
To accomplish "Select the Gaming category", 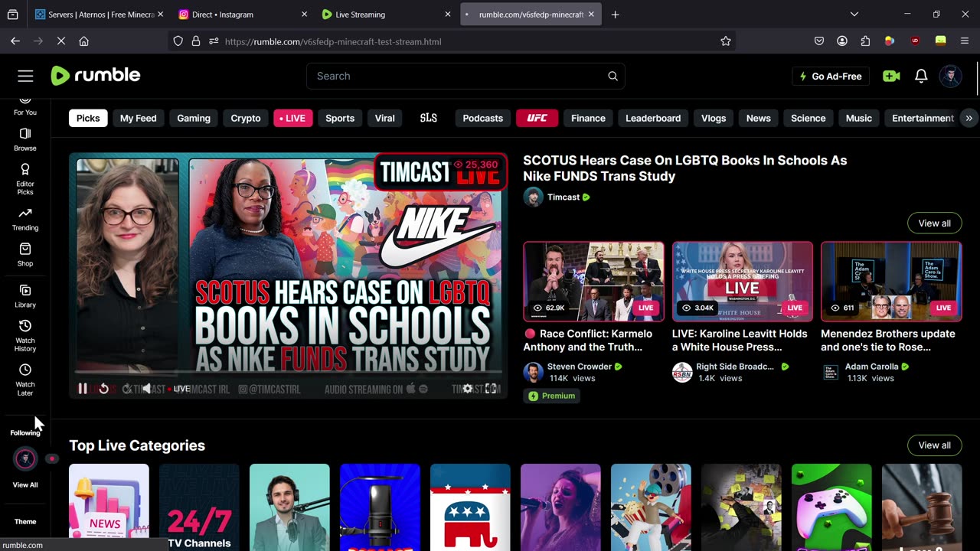I will coord(194,118).
